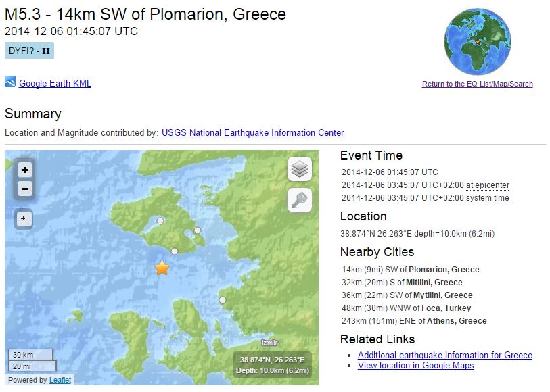Click the DYFI? intensity badge

29,51
